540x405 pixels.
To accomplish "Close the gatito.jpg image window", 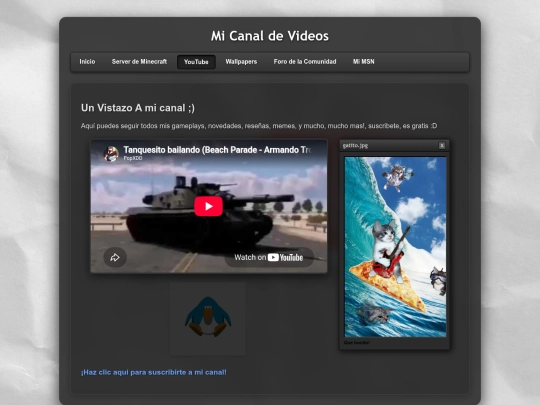I will [442, 146].
